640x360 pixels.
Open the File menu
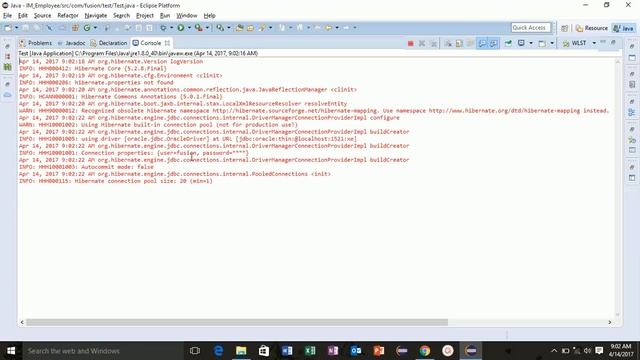coord(7,16)
